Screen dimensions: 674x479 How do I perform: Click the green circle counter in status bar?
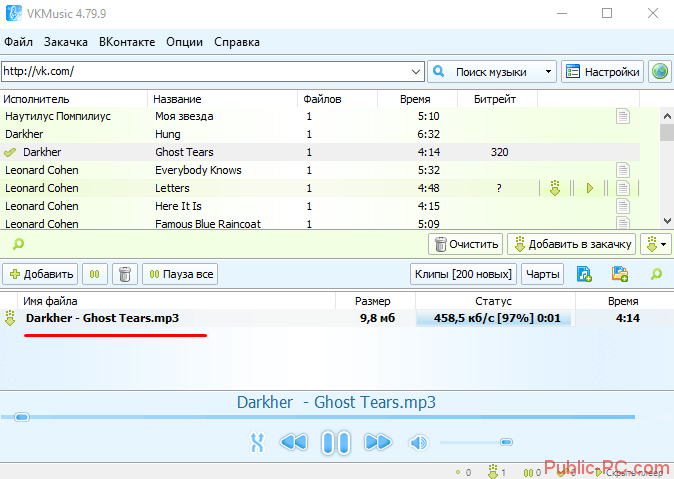click(463, 473)
